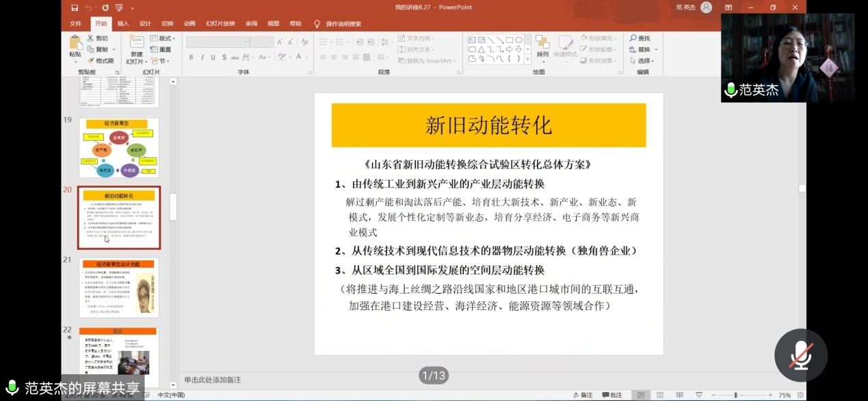Toggle bold formatting

[x=191, y=57]
